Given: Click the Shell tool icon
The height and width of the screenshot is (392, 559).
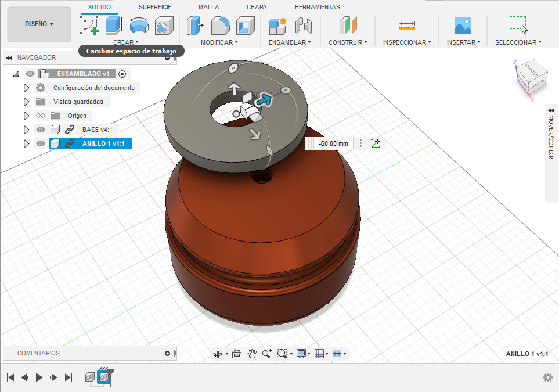Looking at the screenshot, I should click(246, 26).
